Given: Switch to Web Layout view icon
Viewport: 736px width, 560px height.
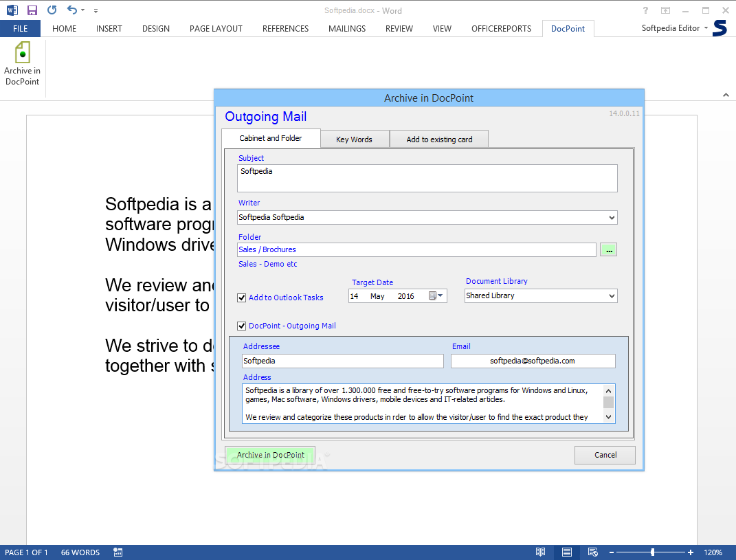Looking at the screenshot, I should pyautogui.click(x=593, y=552).
